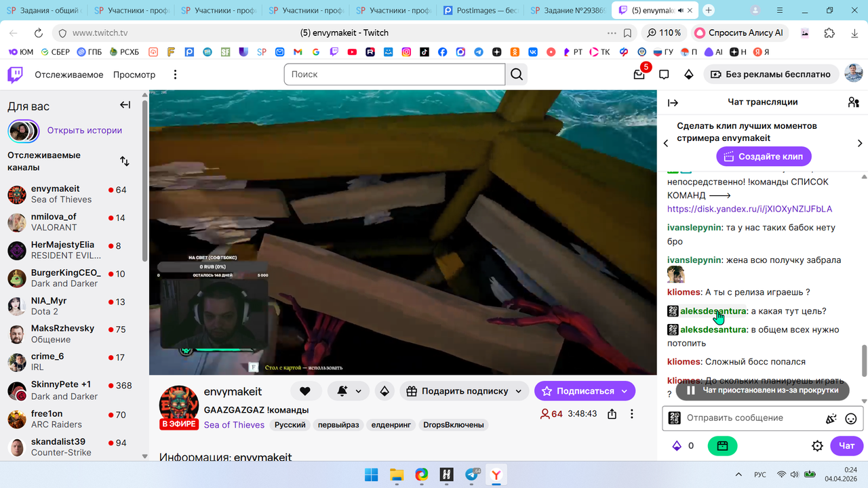Switch to Postimages browser tab
This screenshot has height=488, width=868.
[x=481, y=10]
